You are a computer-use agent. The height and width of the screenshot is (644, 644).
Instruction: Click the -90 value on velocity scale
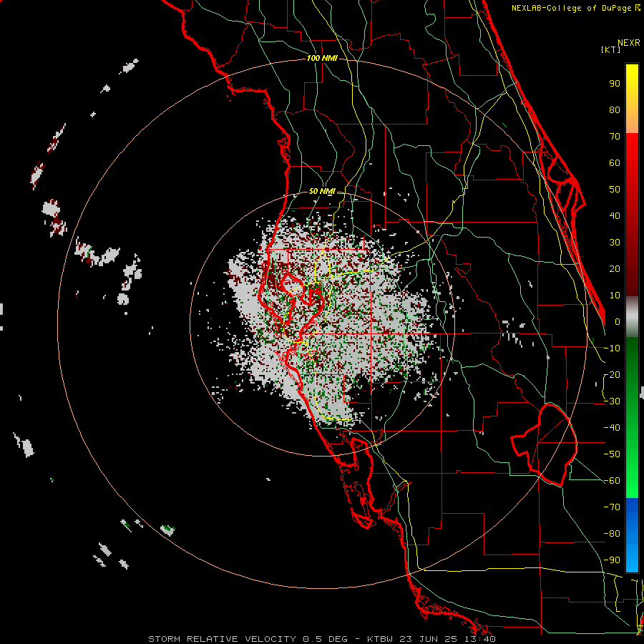click(x=613, y=560)
